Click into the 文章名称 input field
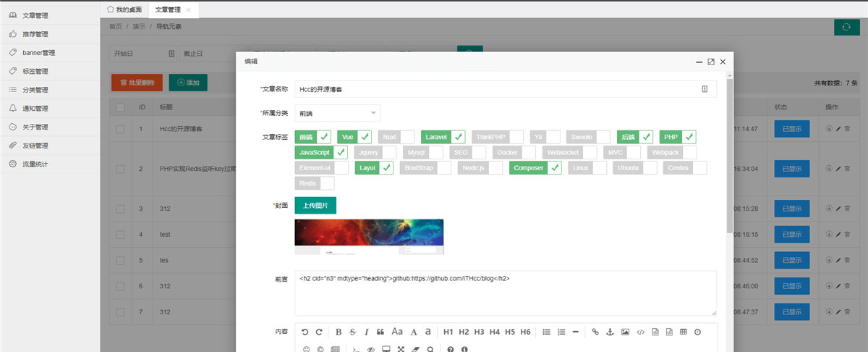 (x=499, y=88)
